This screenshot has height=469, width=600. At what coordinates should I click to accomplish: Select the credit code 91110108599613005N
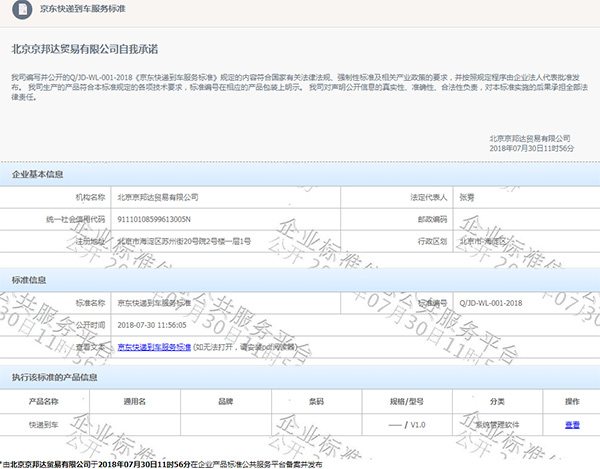[152, 219]
